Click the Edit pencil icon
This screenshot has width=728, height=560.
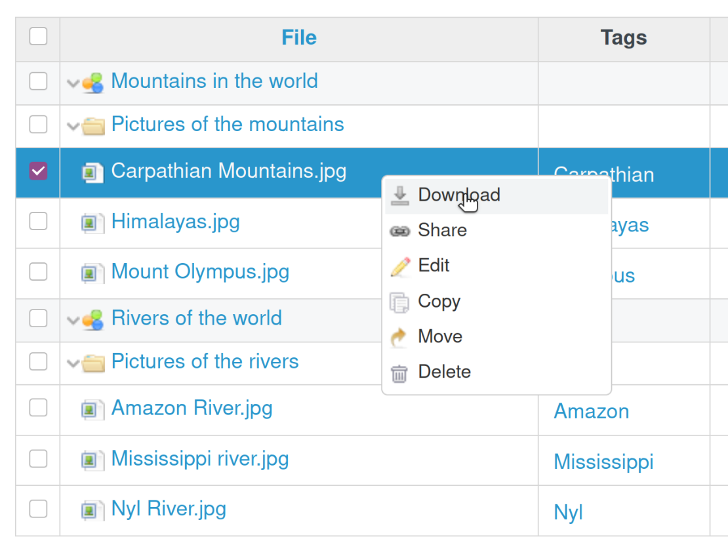coord(399,266)
